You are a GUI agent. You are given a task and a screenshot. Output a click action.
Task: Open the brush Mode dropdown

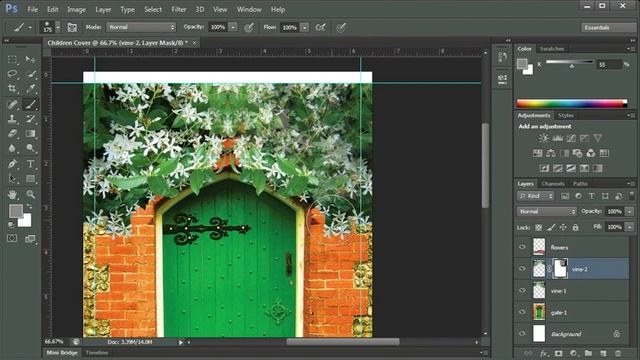tap(141, 27)
